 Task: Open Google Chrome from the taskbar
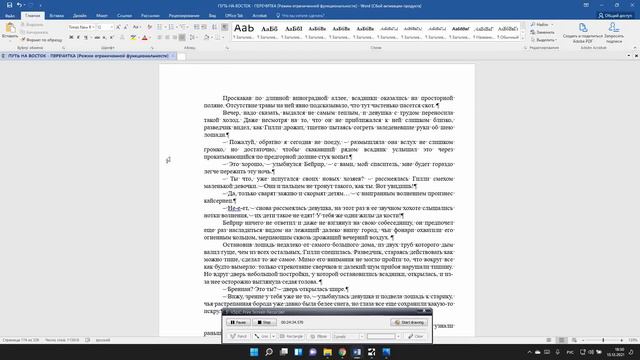(342, 352)
